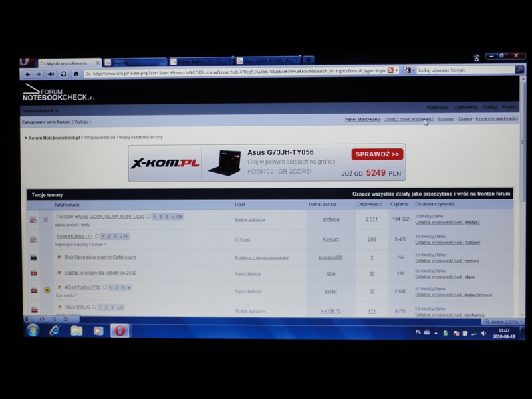Click the Wyloguj logout link
This screenshot has width=532, height=399.
(x=81, y=122)
